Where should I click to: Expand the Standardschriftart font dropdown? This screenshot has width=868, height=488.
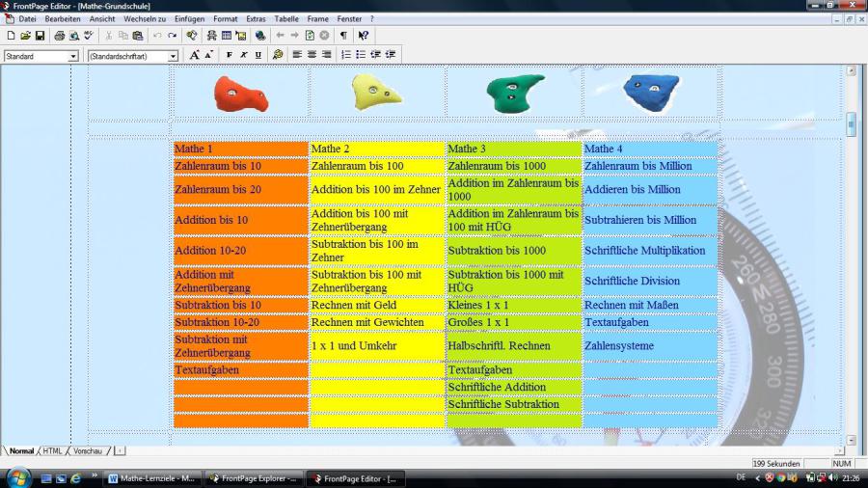pyautogui.click(x=174, y=56)
